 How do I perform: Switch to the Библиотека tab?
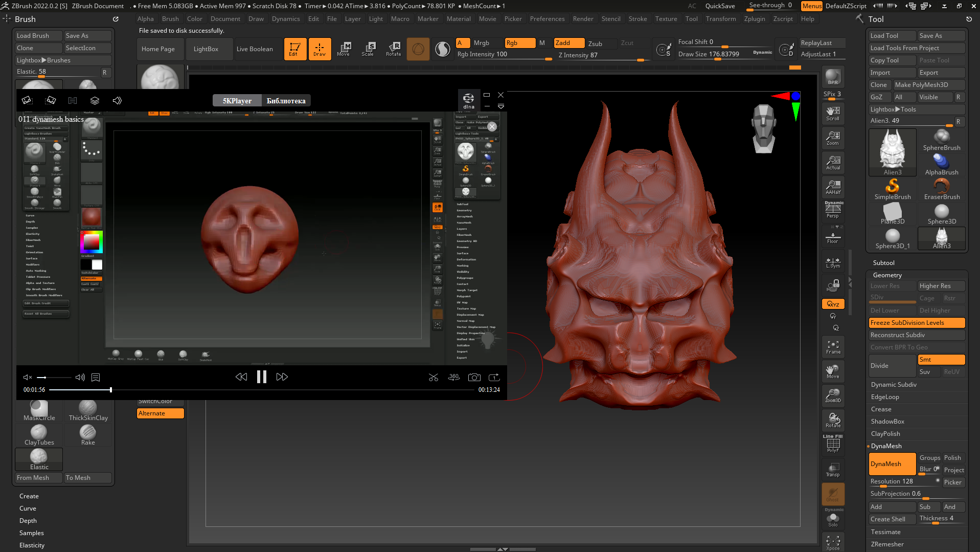(286, 101)
